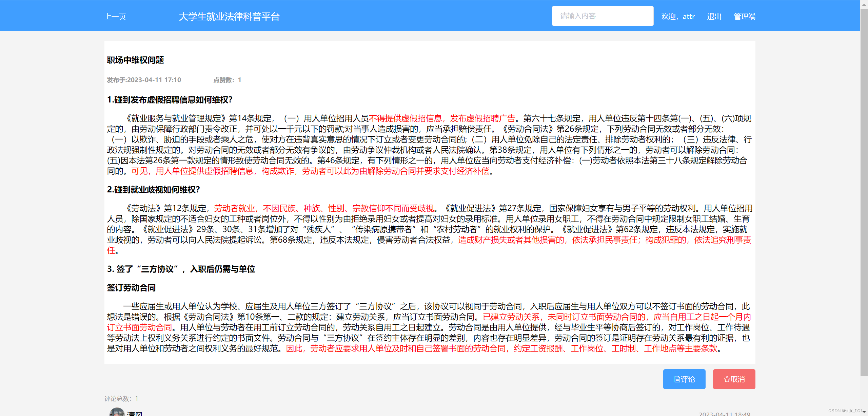Click the document icon on 评论 button
868x416 pixels.
(x=677, y=379)
